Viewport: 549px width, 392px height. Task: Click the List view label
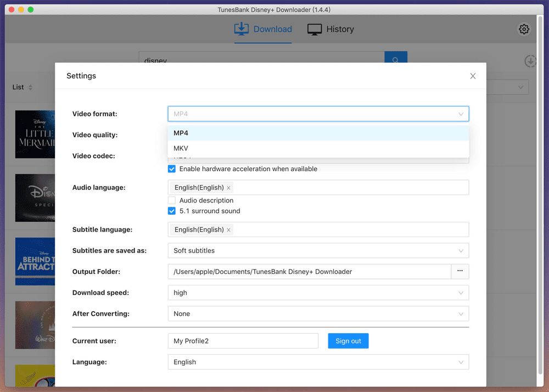[x=18, y=87]
